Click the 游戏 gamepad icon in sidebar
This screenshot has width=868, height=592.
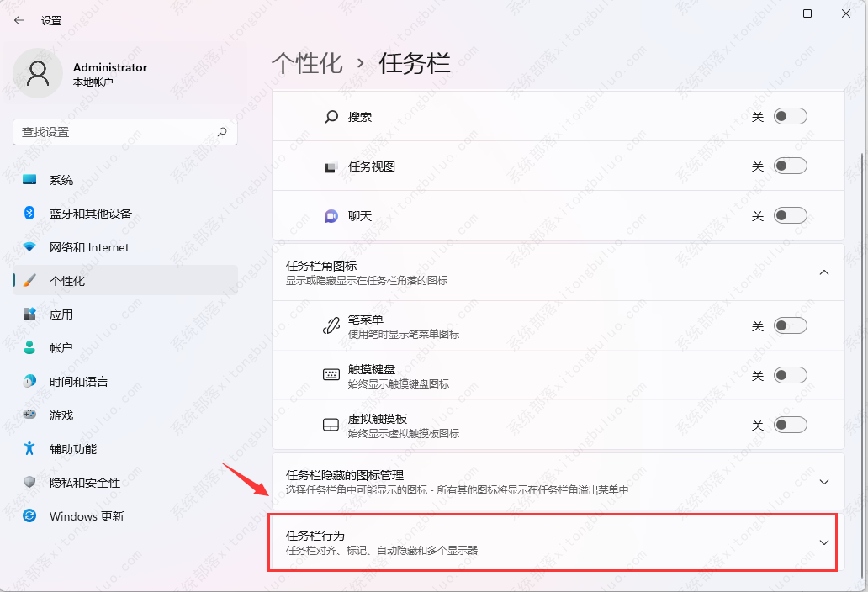(x=30, y=415)
